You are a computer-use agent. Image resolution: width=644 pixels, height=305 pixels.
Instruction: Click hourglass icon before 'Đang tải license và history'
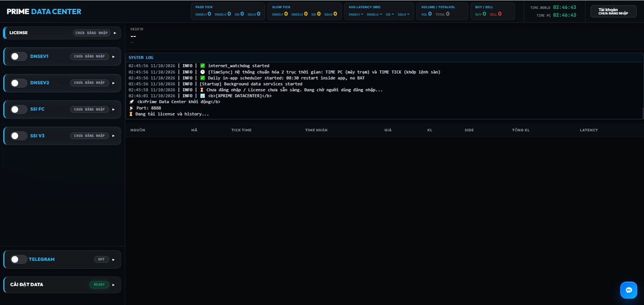131,114
